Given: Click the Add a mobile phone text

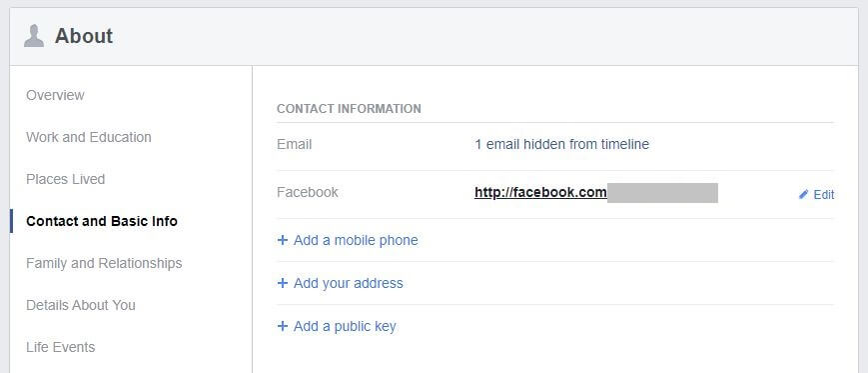Looking at the screenshot, I should click(x=356, y=241).
